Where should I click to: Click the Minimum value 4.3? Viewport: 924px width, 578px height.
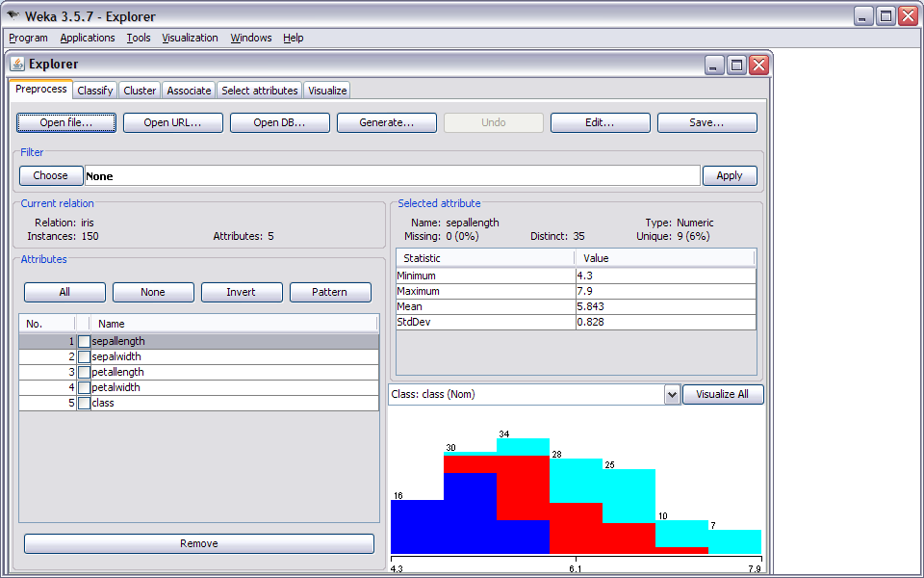(x=666, y=276)
